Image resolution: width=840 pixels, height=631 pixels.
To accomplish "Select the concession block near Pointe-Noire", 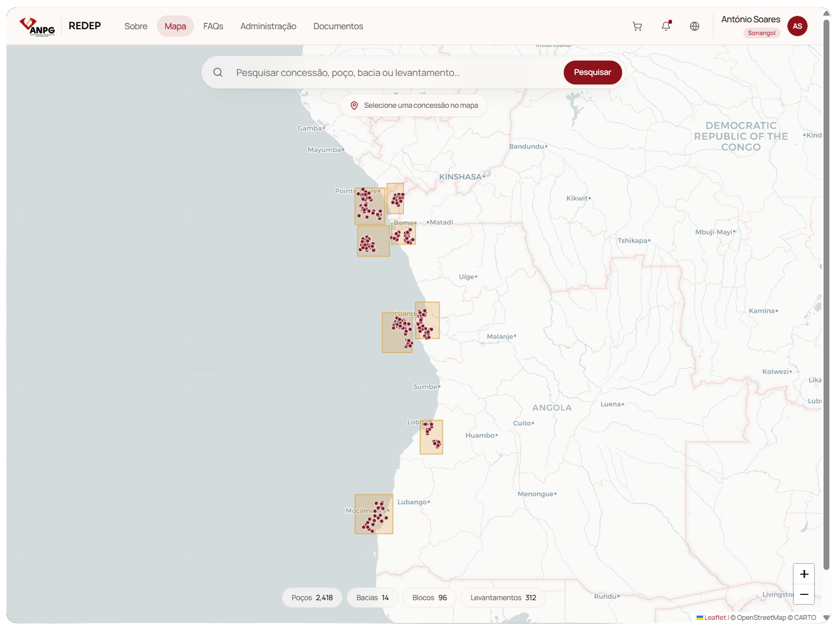I will 370,206.
